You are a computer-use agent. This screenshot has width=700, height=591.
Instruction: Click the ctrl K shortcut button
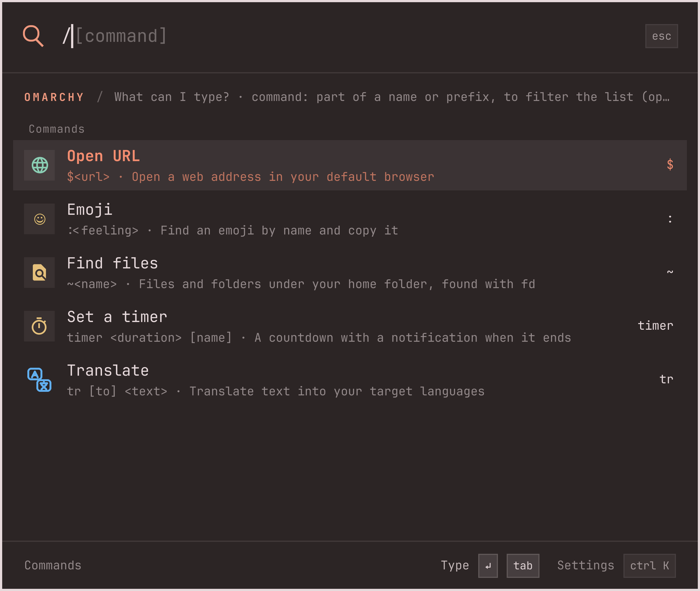coord(649,566)
